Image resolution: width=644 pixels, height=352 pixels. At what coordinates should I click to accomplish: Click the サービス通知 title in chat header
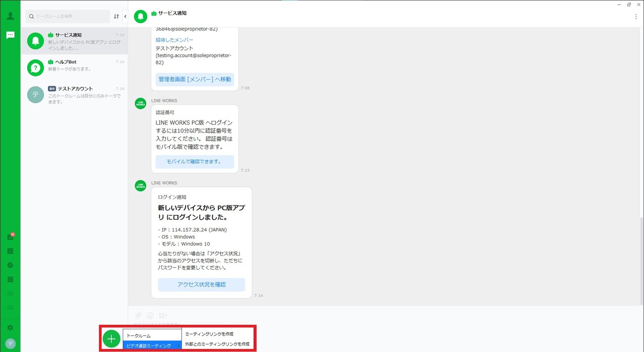pos(173,13)
